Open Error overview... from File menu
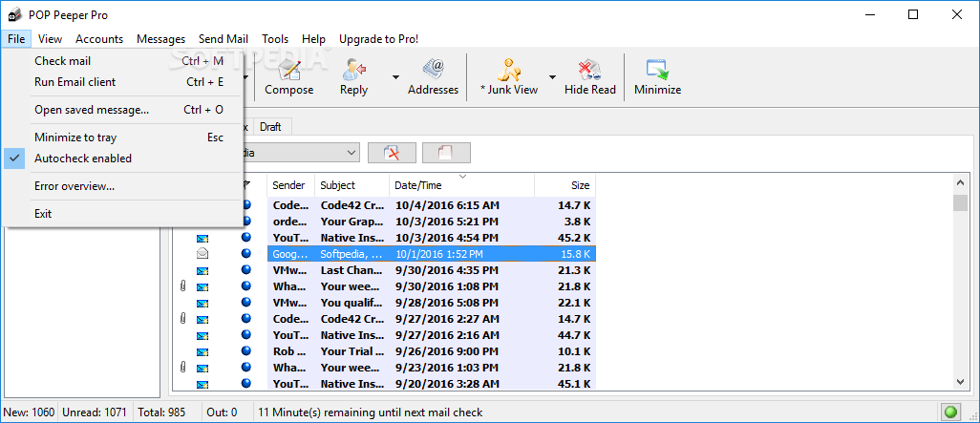The height and width of the screenshot is (423, 980). tap(122, 186)
